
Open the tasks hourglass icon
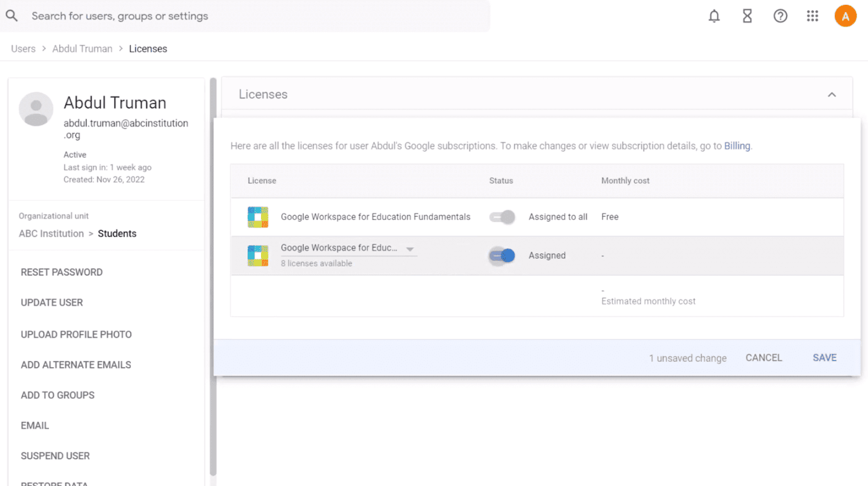747,16
